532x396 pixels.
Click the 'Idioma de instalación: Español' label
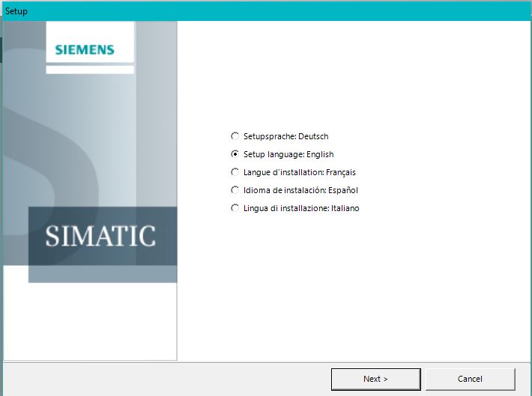tap(300, 190)
